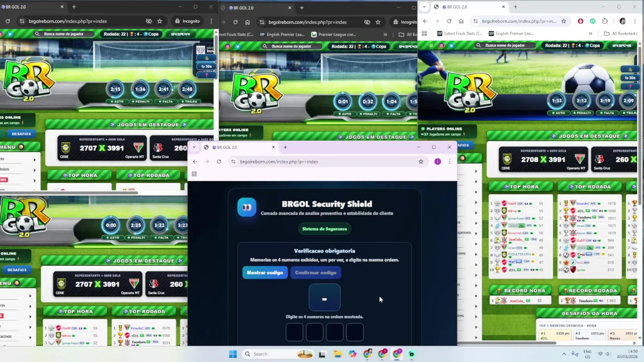Click the fourth code digit box

[355, 332]
